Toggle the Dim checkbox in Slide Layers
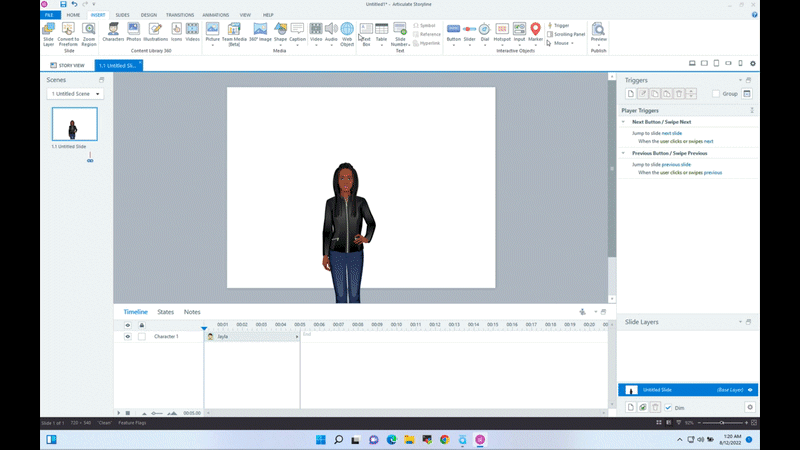The image size is (800, 450). click(x=668, y=408)
